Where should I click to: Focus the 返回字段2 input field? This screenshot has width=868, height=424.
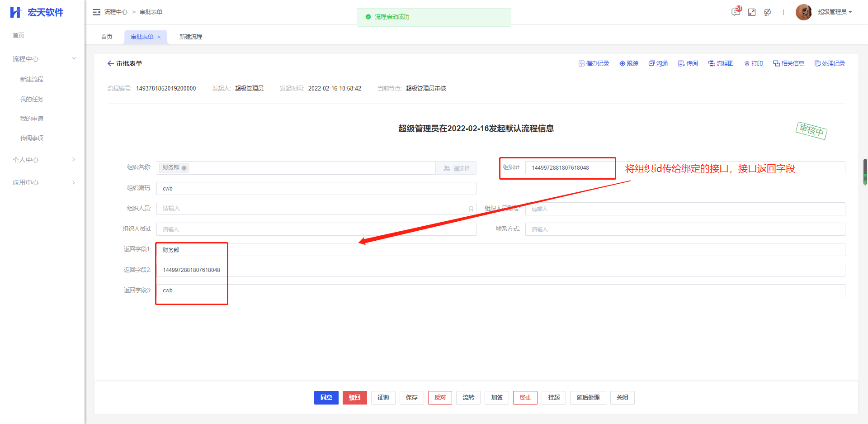(500, 271)
